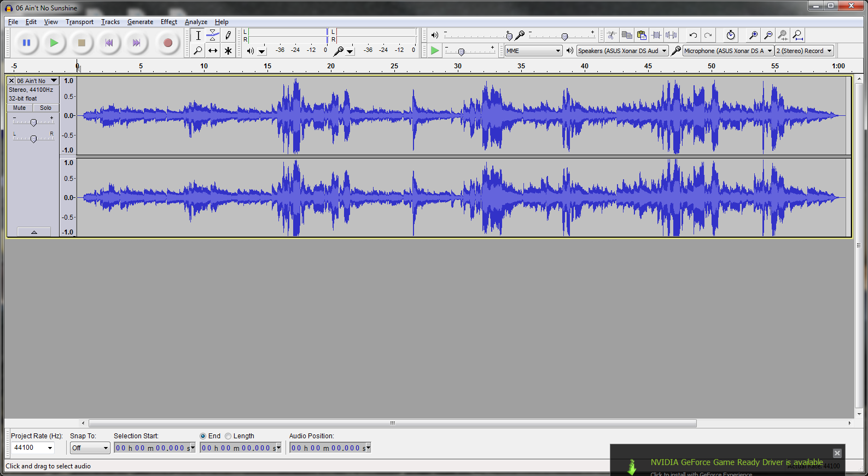Open the 2 (Stereo) Record channels dropdown

[804, 51]
